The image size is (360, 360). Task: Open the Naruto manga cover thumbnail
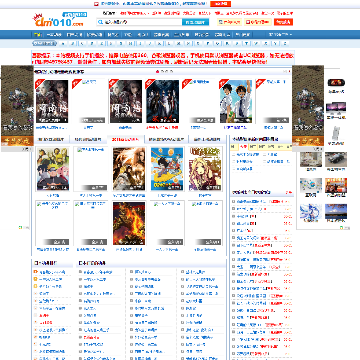pyautogui.click(x=53, y=169)
